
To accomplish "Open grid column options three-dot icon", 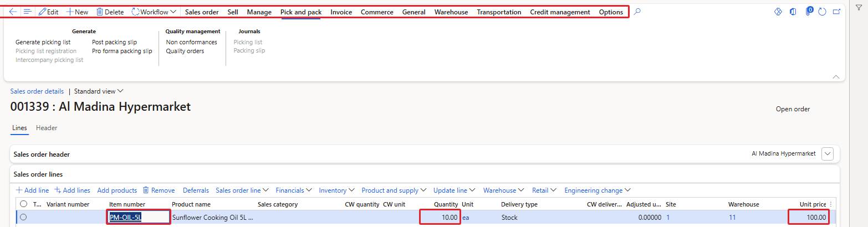I will (x=830, y=204).
